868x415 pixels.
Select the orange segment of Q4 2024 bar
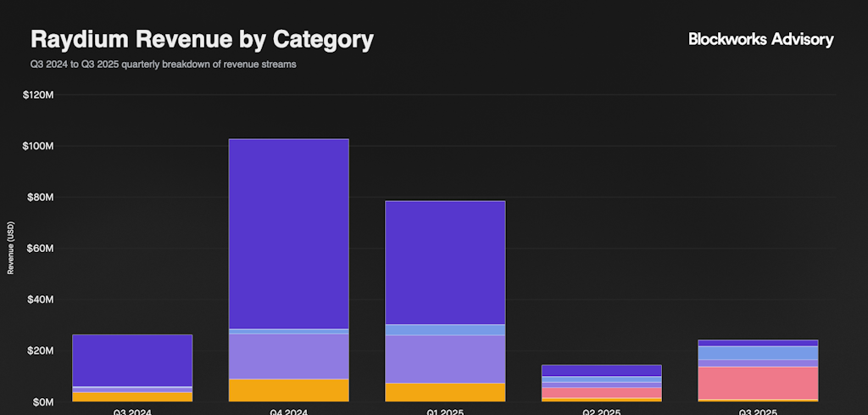click(x=288, y=390)
